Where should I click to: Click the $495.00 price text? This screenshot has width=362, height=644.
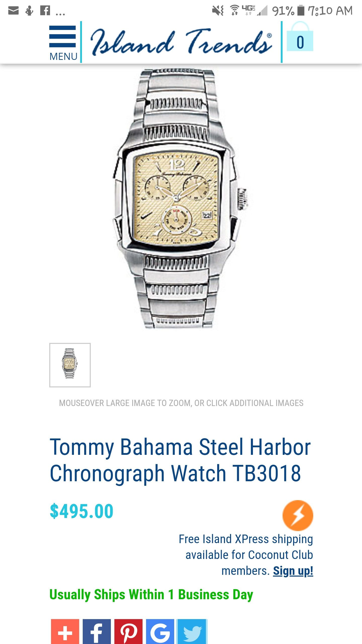click(x=82, y=511)
